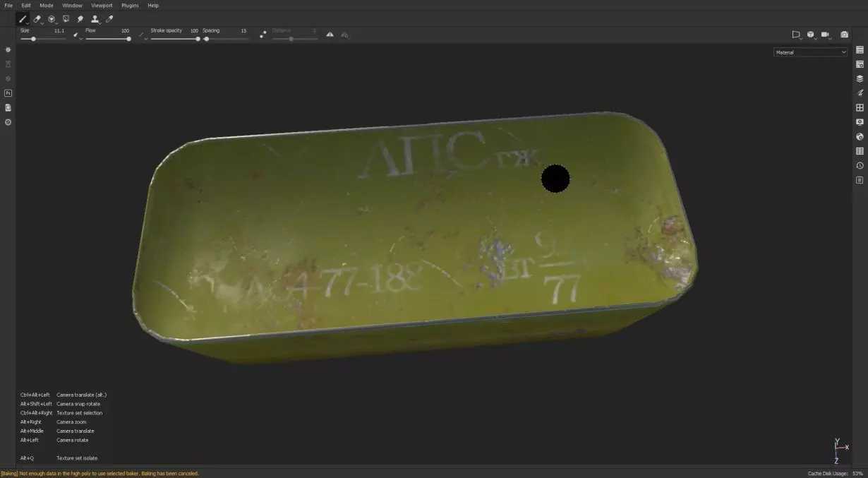Click the Flow value 100 field
Viewport: 868px width, 478px height.
point(125,31)
